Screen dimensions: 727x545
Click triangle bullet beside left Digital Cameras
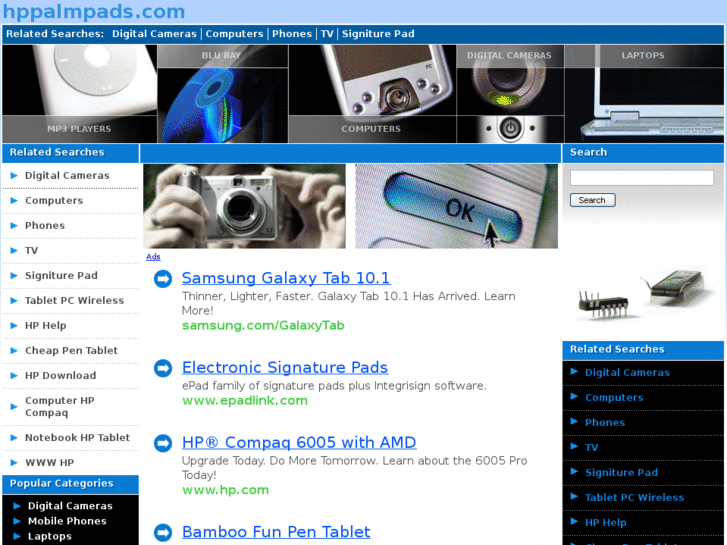[x=14, y=176]
